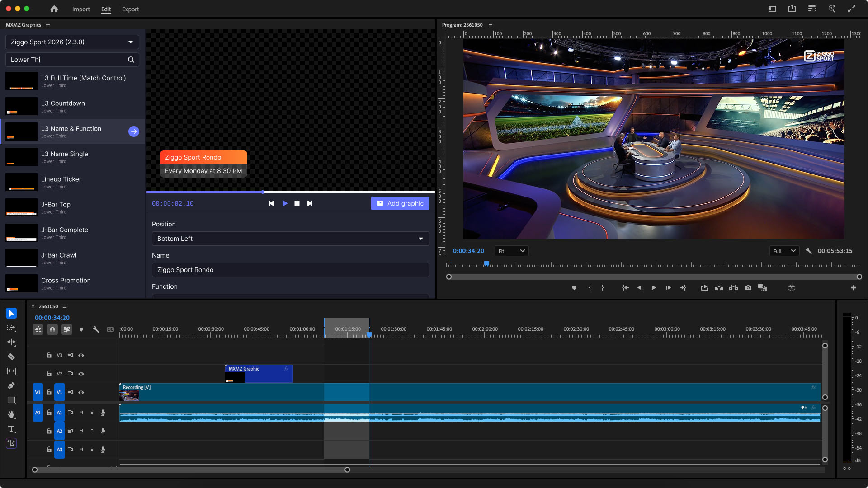
Task: Toggle lock on track V3
Action: [49, 355]
